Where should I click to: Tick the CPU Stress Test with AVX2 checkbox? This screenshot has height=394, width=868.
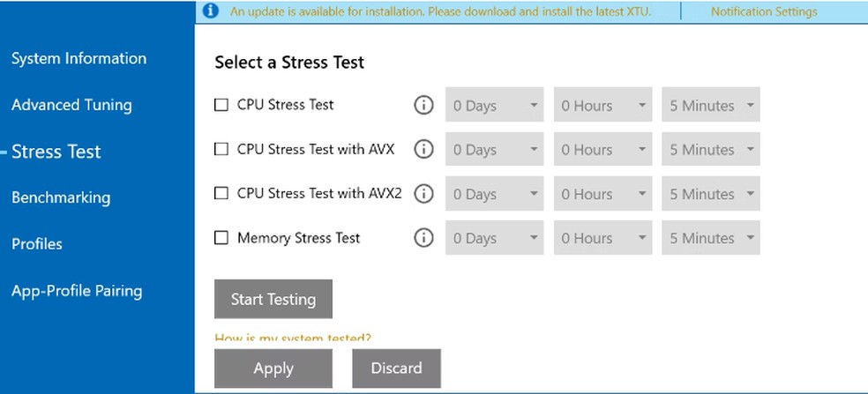(221, 193)
